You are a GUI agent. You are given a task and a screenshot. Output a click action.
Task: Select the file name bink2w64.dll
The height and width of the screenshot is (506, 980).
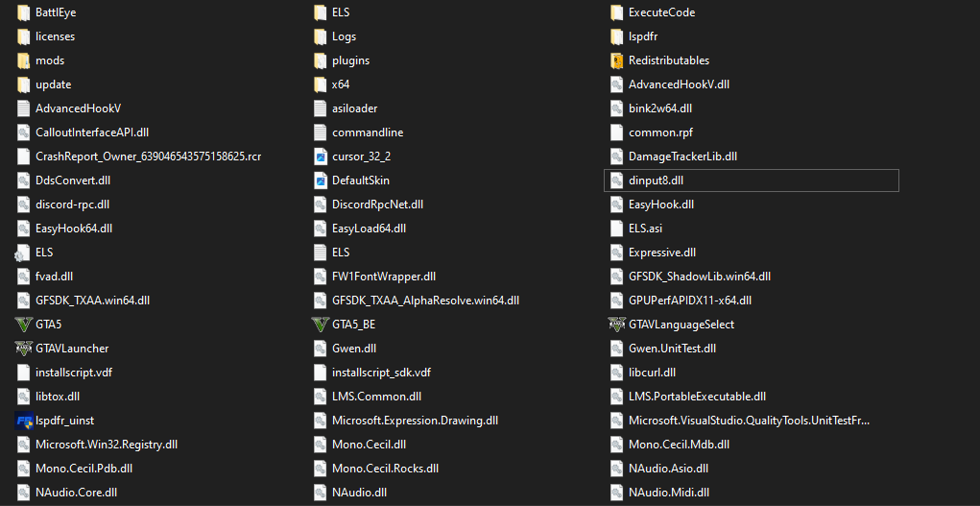click(x=660, y=108)
